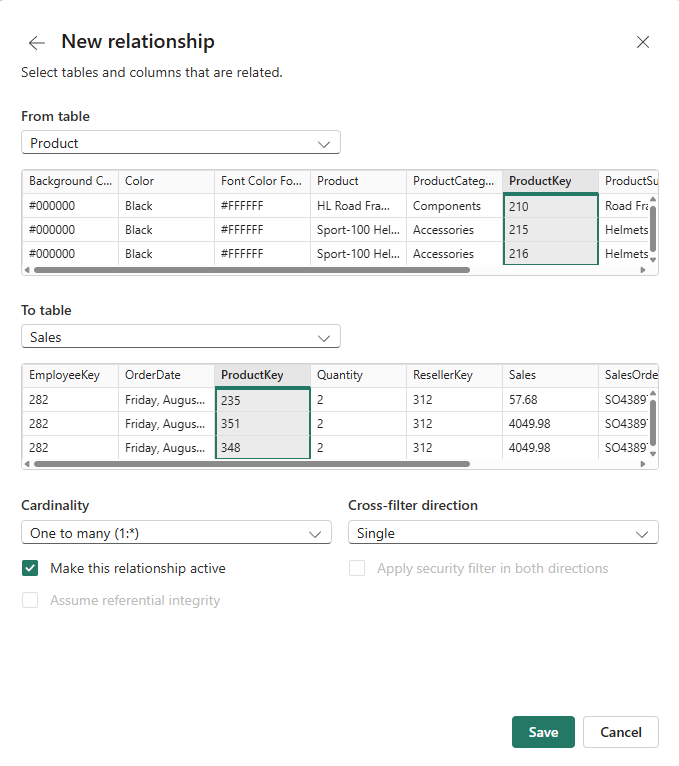Select EmployeeKey column header in Sales table

pos(69,375)
